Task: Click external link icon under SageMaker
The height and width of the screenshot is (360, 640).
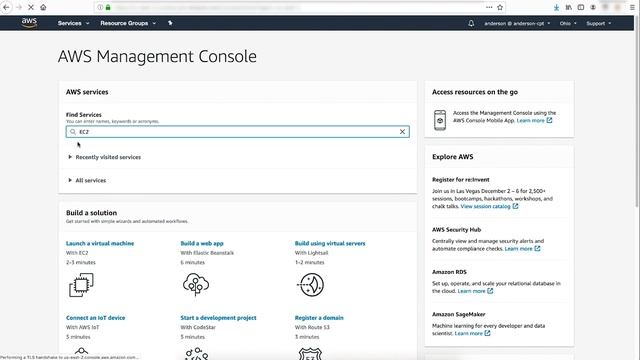Action: (x=487, y=333)
